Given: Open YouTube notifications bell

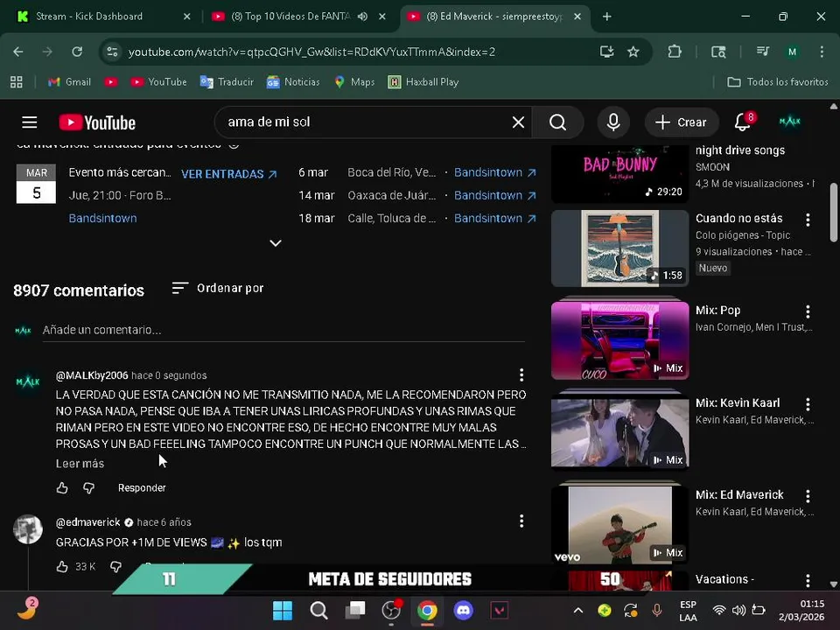Looking at the screenshot, I should pos(743,122).
